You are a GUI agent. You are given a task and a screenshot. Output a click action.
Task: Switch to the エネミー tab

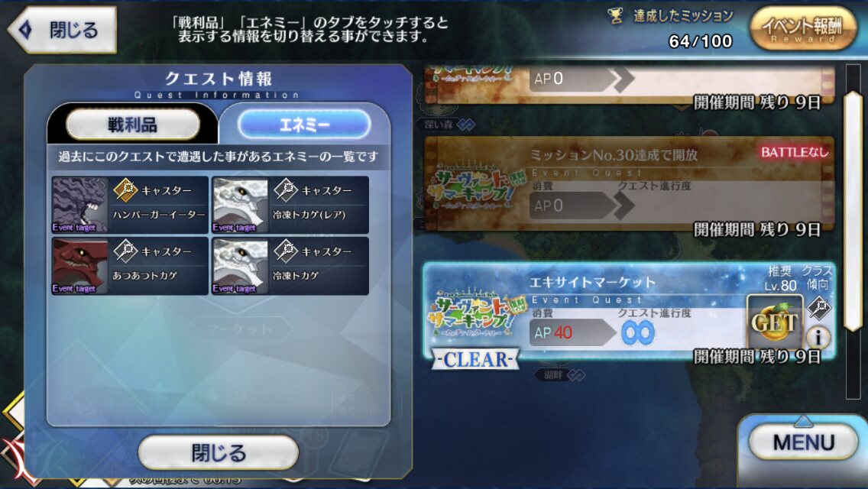[x=304, y=125]
